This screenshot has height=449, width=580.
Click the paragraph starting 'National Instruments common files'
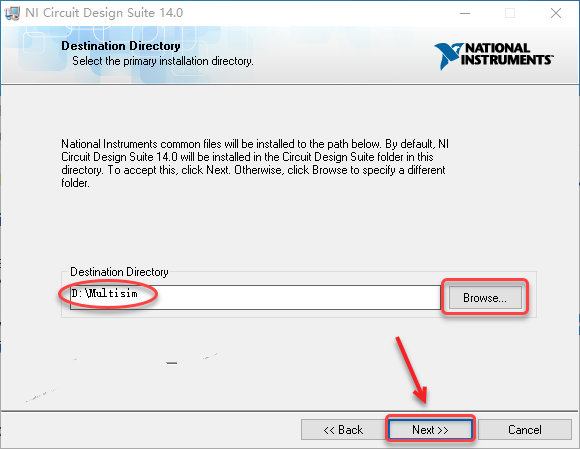(x=255, y=163)
